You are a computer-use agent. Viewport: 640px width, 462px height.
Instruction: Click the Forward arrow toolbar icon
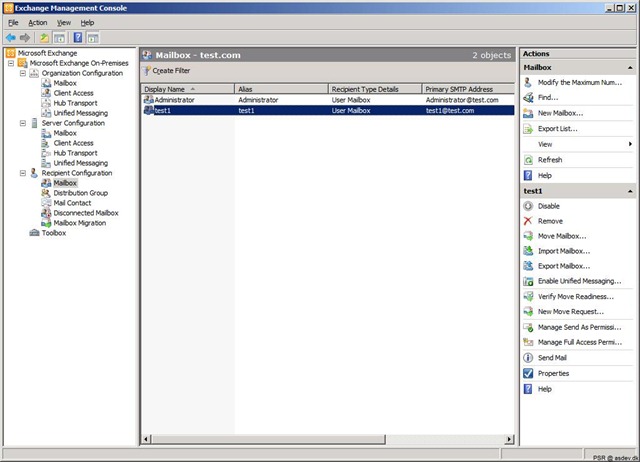point(25,38)
